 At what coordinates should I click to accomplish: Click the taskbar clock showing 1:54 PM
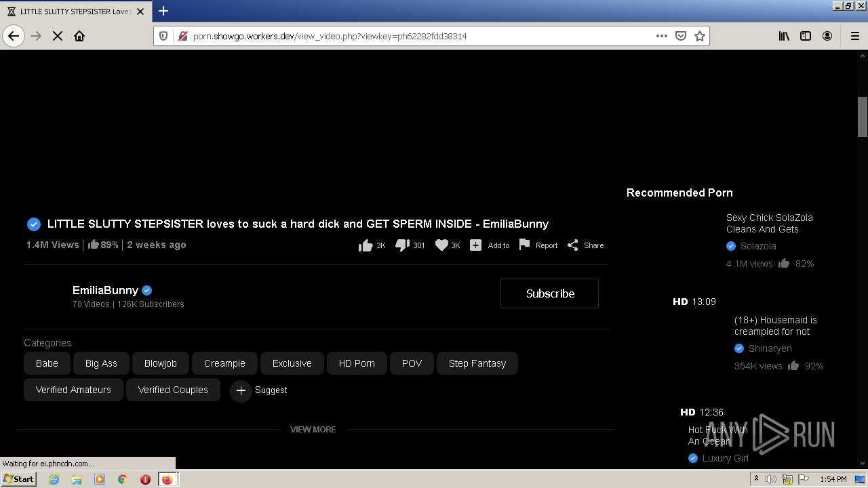pyautogui.click(x=833, y=479)
